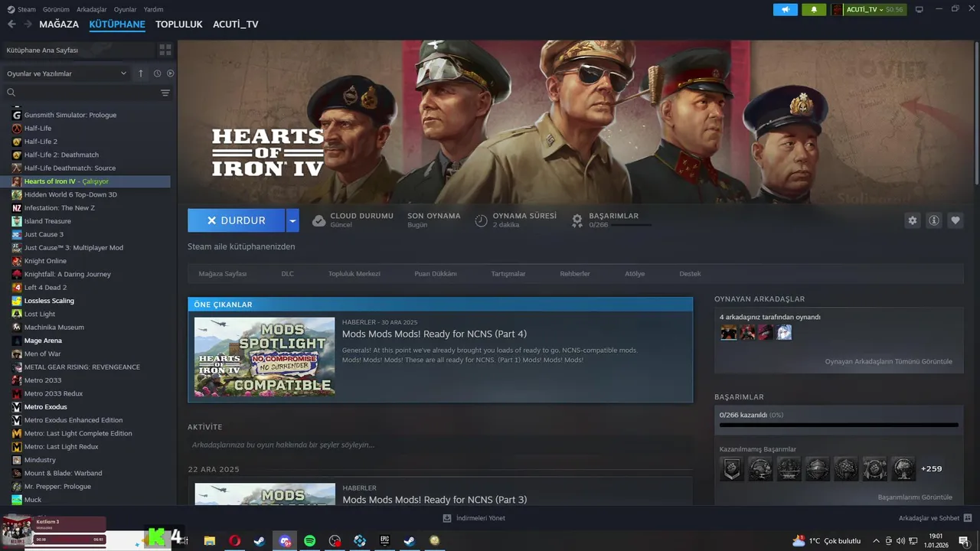Open the Steam announcements megaphone button
Screen dimensions: 980x551
pyautogui.click(x=786, y=9)
